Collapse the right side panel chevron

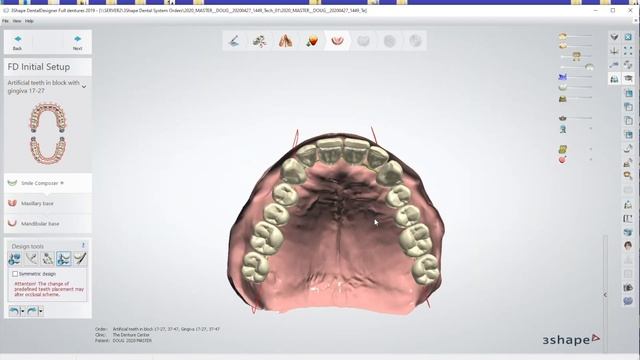coord(605,295)
